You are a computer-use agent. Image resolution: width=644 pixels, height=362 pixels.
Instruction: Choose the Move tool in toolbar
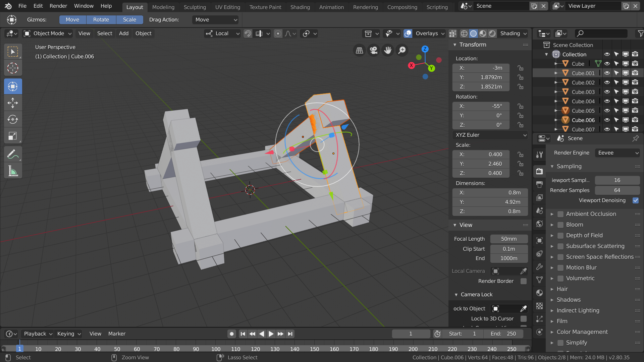tap(13, 103)
